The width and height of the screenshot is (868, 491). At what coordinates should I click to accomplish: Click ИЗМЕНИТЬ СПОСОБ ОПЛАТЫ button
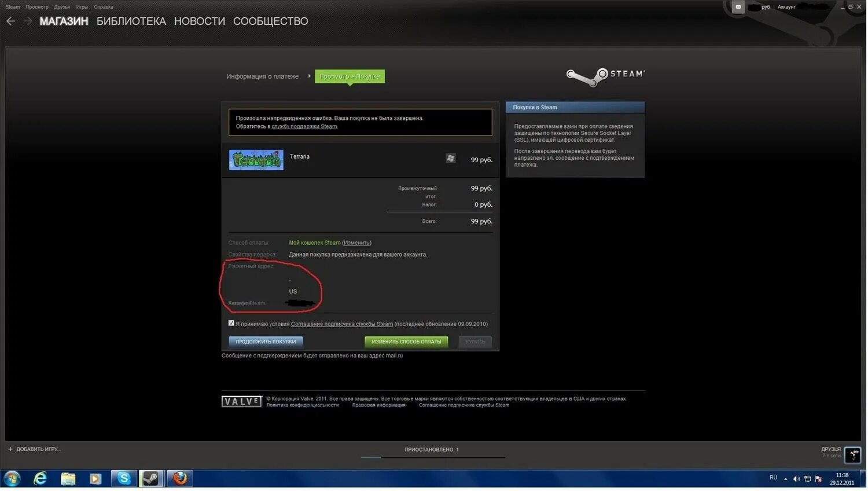coord(406,342)
